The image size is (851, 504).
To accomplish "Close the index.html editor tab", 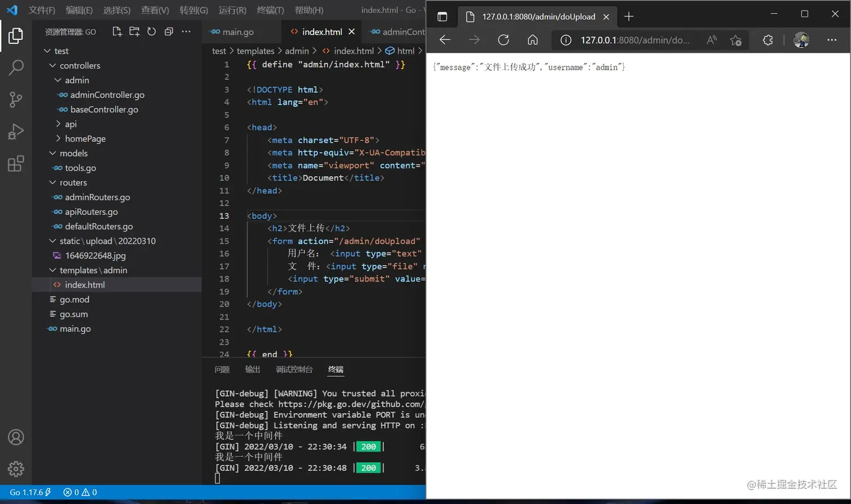I will [352, 32].
